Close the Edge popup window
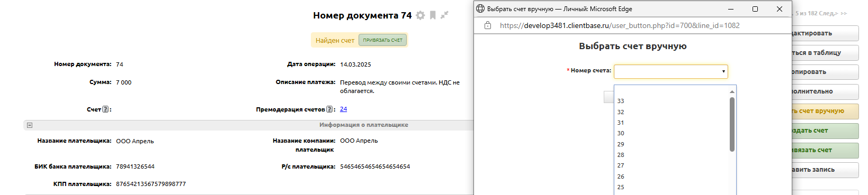The width and height of the screenshot is (868, 195). (x=780, y=9)
